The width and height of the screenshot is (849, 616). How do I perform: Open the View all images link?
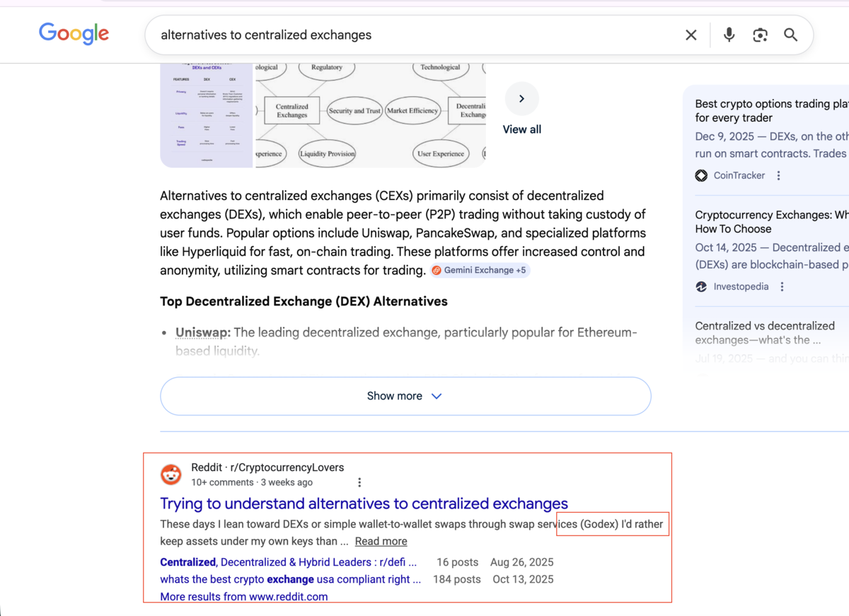pos(521,129)
